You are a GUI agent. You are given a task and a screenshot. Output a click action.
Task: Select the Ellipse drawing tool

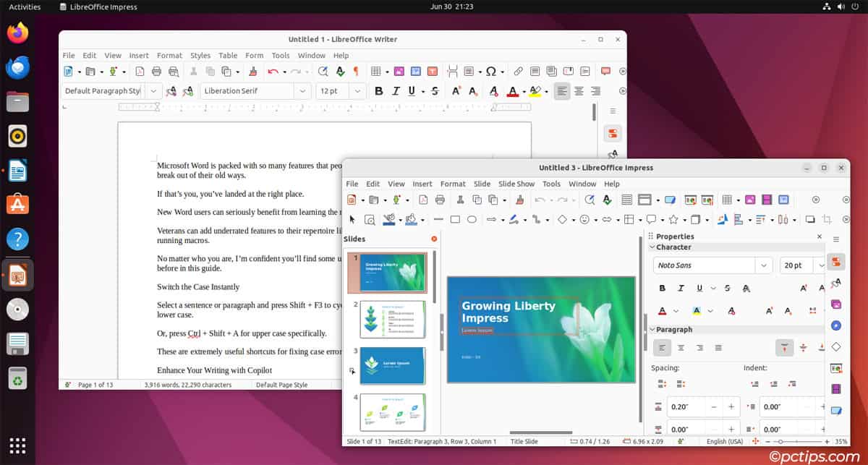472,219
